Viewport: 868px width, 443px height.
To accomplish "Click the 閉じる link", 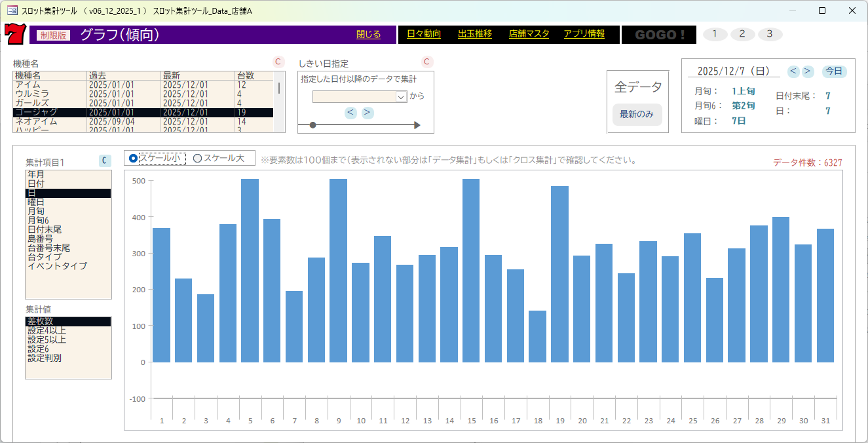I will [x=368, y=34].
